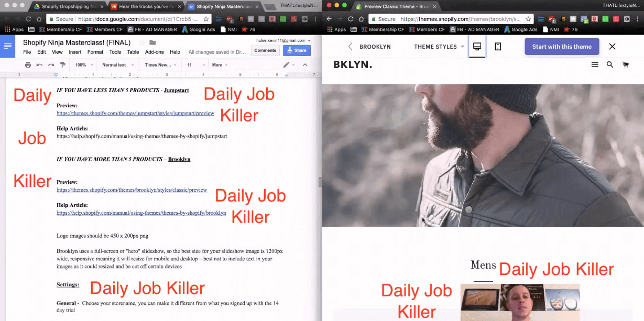Bookmark the themes.shopify.com page with star
The width and height of the screenshot is (644, 321).
[x=529, y=19]
